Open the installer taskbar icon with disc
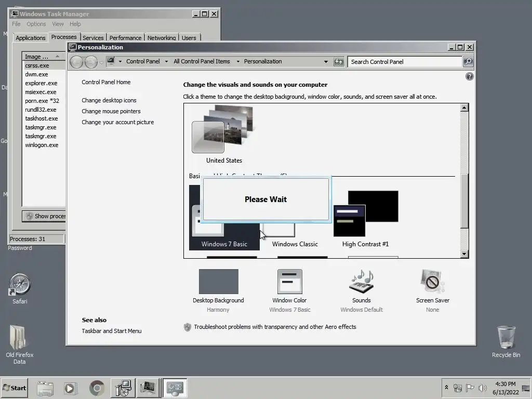This screenshot has width=532, height=399. (x=123, y=388)
